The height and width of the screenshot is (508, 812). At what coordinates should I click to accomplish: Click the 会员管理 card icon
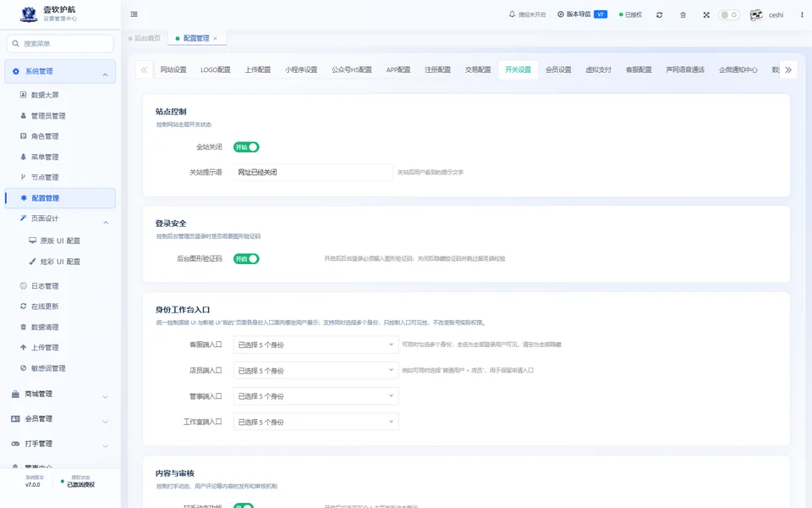pos(15,419)
